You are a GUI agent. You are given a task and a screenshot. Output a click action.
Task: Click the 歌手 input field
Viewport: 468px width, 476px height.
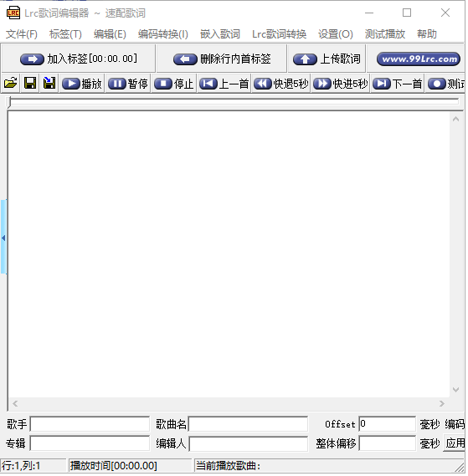point(90,424)
